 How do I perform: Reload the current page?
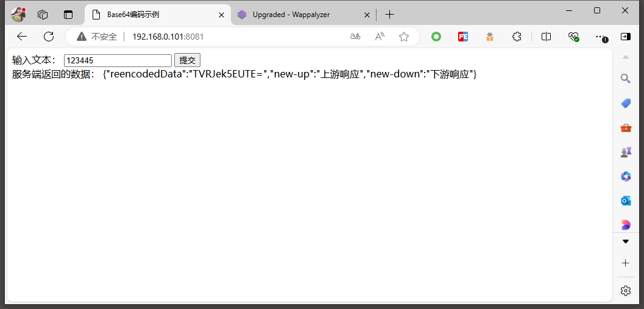(x=49, y=37)
